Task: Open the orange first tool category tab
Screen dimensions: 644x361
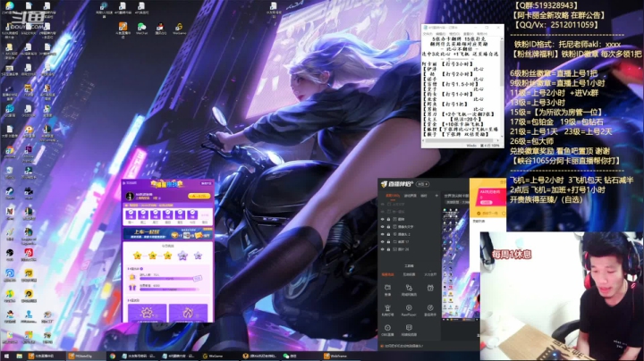Action: point(387,274)
